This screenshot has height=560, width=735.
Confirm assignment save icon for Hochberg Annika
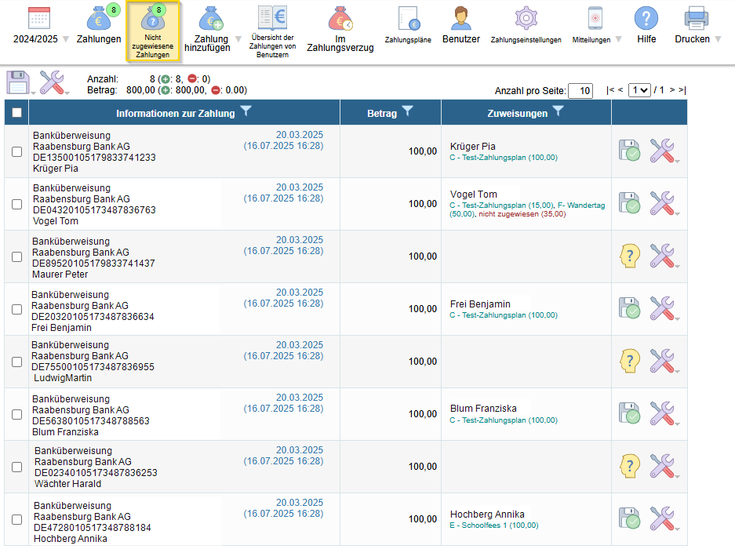630,518
